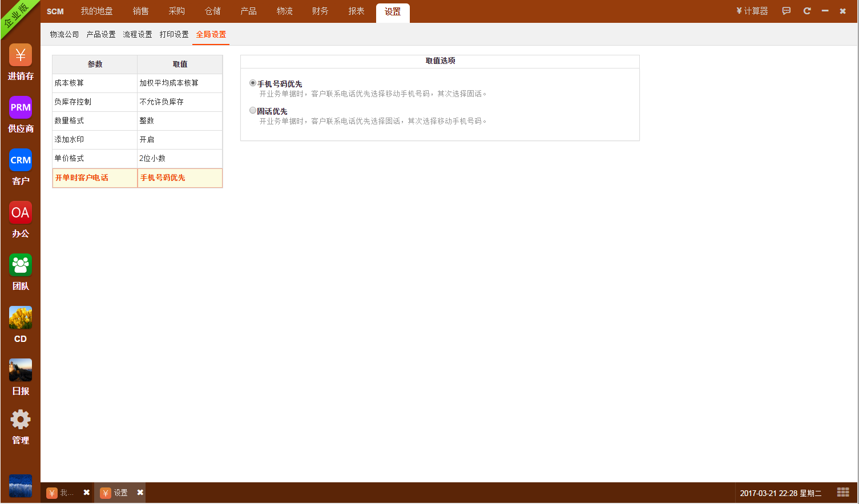The height and width of the screenshot is (504, 859).
Task: Open the message chat icon at top right
Action: click(787, 11)
